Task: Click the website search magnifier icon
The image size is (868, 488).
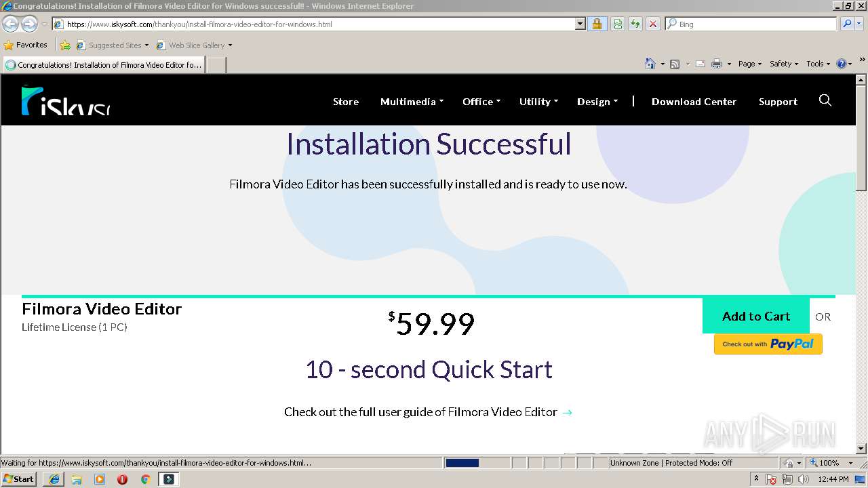Action: coord(825,100)
